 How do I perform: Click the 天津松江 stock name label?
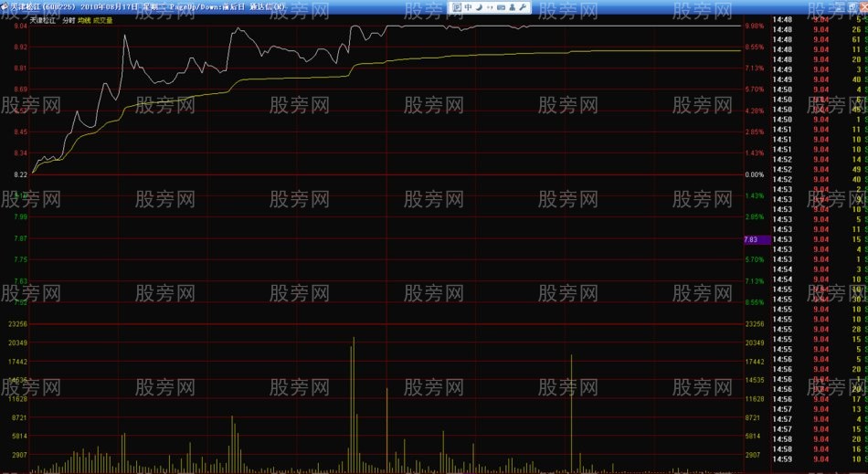42,20
